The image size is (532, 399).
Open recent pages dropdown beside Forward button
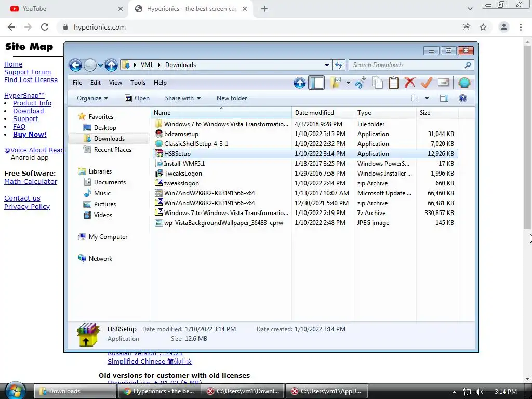point(100,65)
